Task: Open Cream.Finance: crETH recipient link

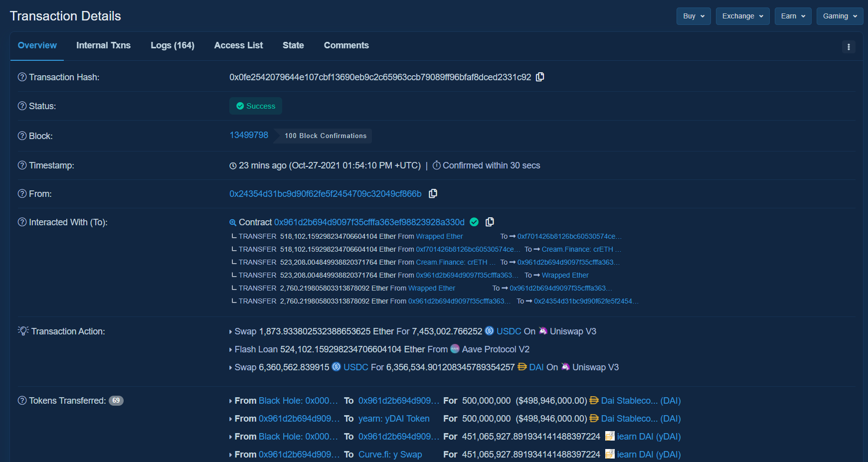Action: click(581, 249)
